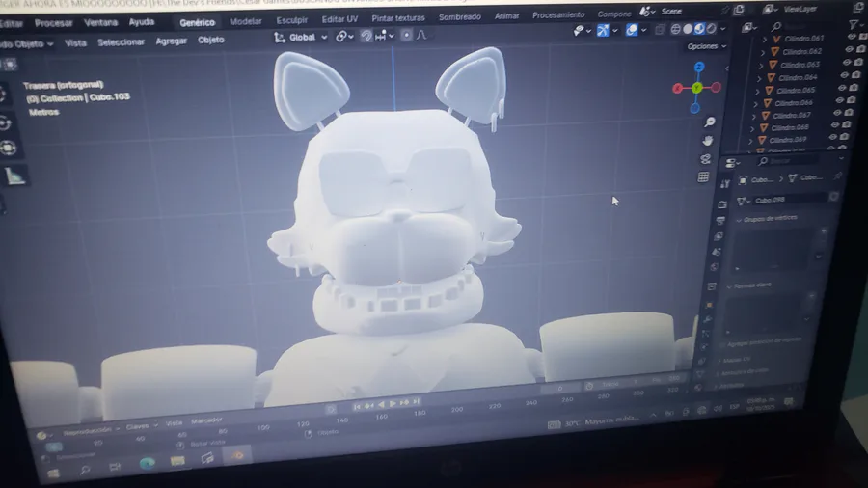Screen dimensions: 868x488
Task: Open Microsoft Edge from the taskbar
Action: pos(148,463)
